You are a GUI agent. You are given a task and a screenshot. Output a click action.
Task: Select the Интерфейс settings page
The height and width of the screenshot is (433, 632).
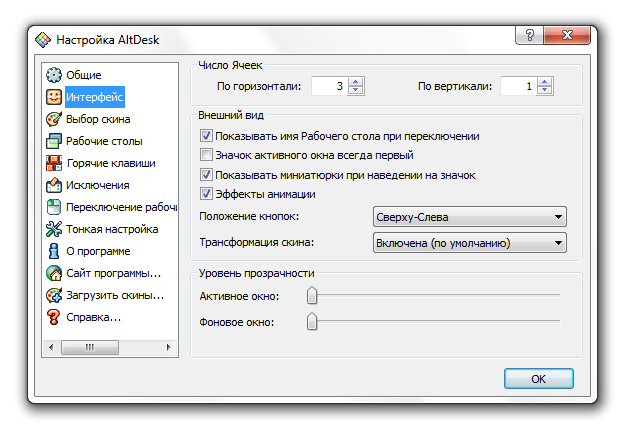point(95,97)
